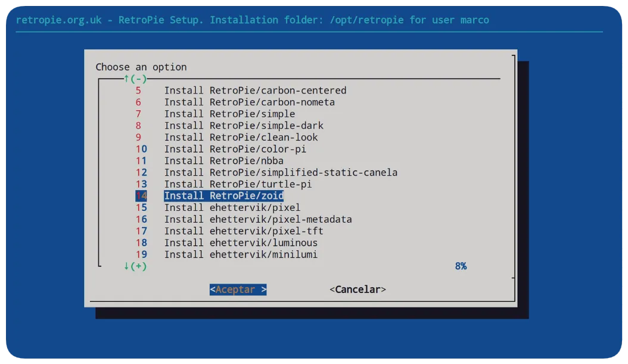Select Install RetroPie/nbba option
The height and width of the screenshot is (364, 628).
pos(223,161)
